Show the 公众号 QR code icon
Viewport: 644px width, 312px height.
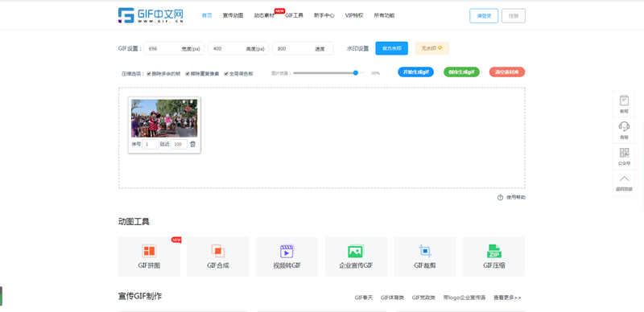(x=624, y=153)
